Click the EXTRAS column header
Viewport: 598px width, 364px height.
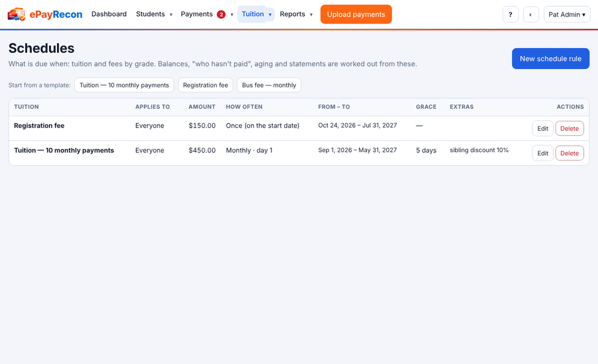click(462, 107)
